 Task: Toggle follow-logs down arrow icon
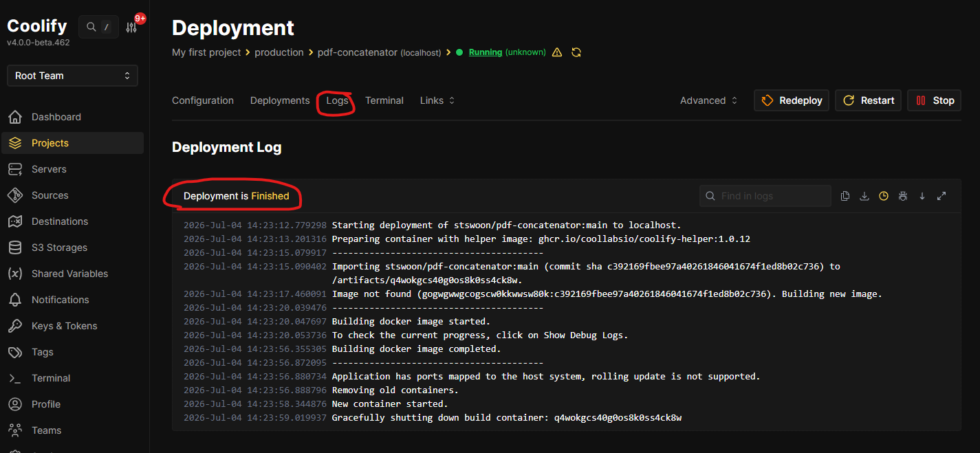click(x=922, y=196)
